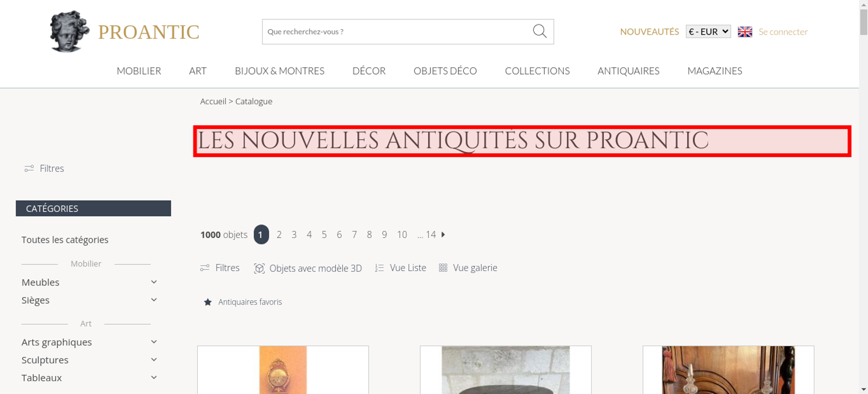Open the MOBILIER menu
The height and width of the screenshot is (394, 868).
pyautogui.click(x=139, y=71)
